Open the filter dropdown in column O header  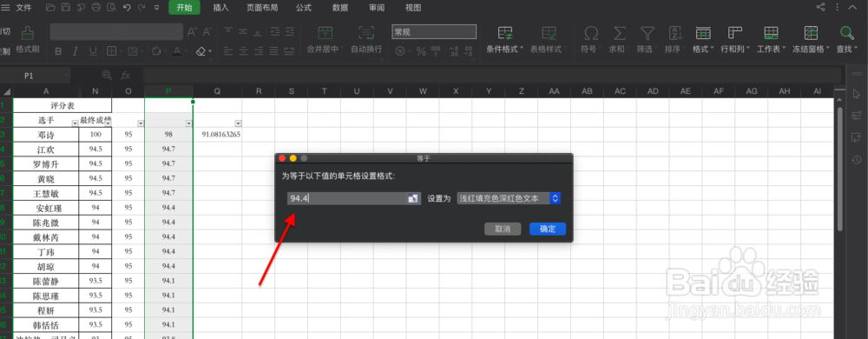point(140,123)
